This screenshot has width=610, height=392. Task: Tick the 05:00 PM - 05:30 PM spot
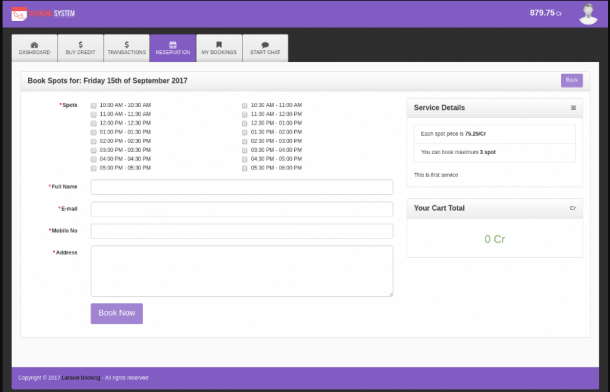coord(93,168)
